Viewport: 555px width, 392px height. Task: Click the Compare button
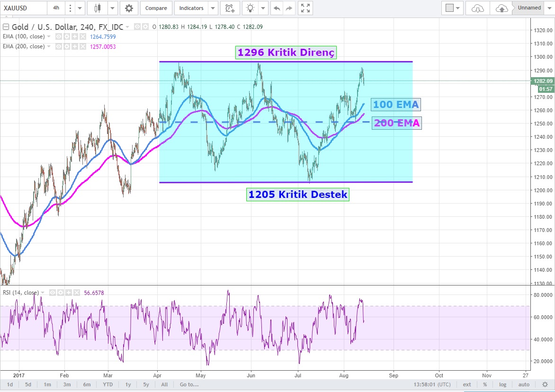tap(156, 8)
